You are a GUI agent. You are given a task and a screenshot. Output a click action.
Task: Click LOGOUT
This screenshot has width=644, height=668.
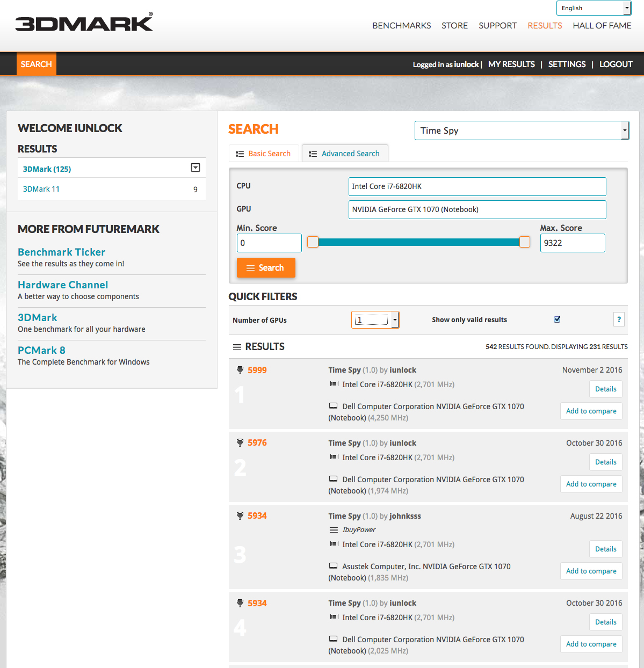pyautogui.click(x=616, y=64)
